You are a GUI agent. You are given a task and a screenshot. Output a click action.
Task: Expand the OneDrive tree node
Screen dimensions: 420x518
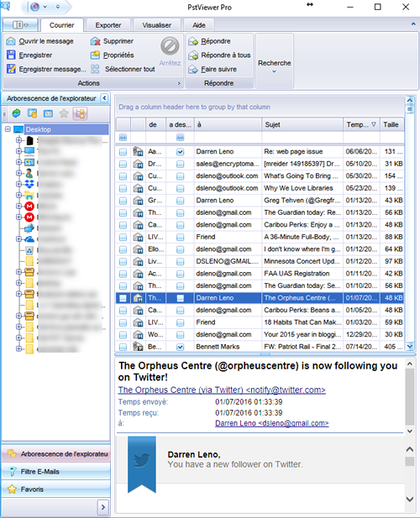click(x=18, y=238)
